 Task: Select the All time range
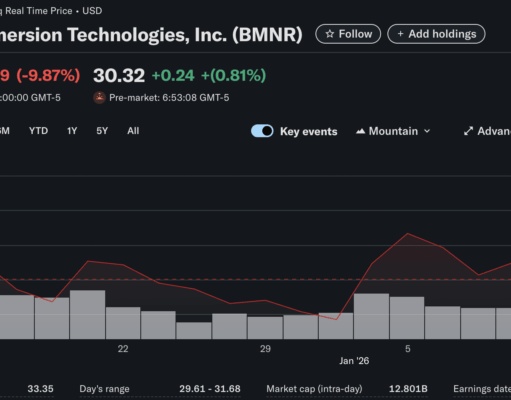tap(133, 131)
